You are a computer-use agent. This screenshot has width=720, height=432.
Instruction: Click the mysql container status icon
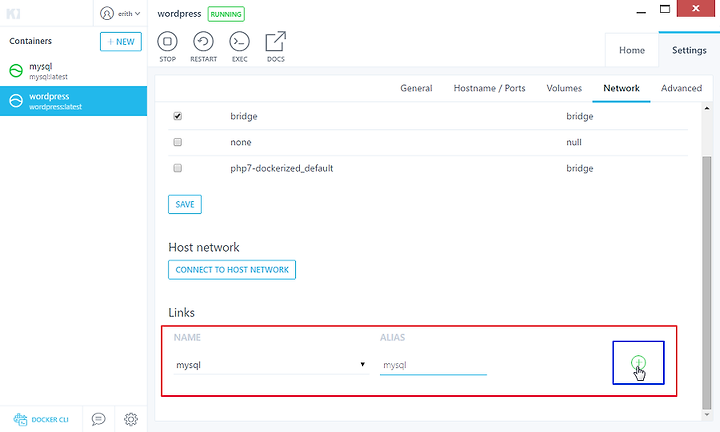(16, 71)
